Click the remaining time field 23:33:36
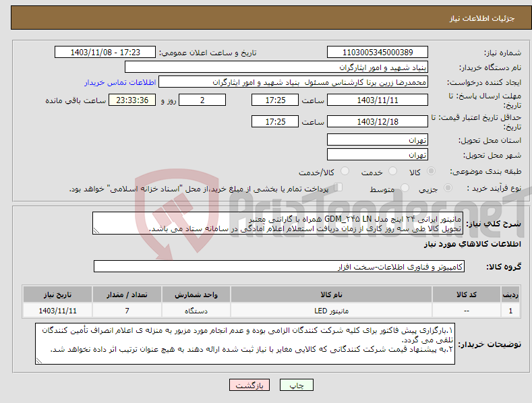This screenshot has height=403, width=532. pos(132,100)
